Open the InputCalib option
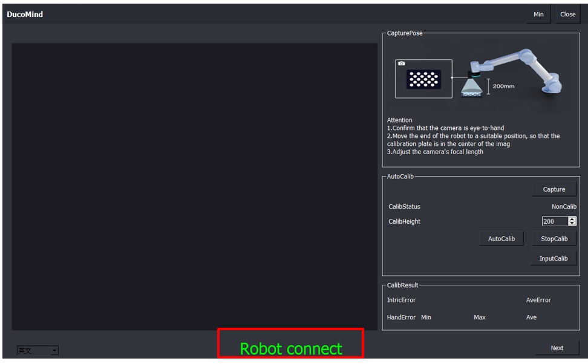This screenshot has width=588, height=364. coord(554,259)
